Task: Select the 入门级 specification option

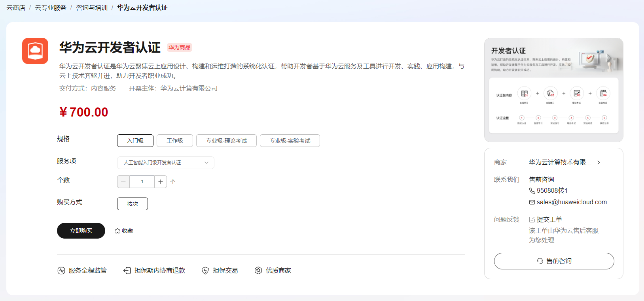Action: [135, 141]
